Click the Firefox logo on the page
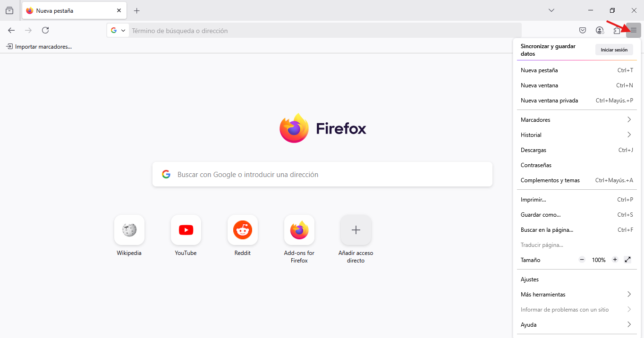 pos(322,128)
